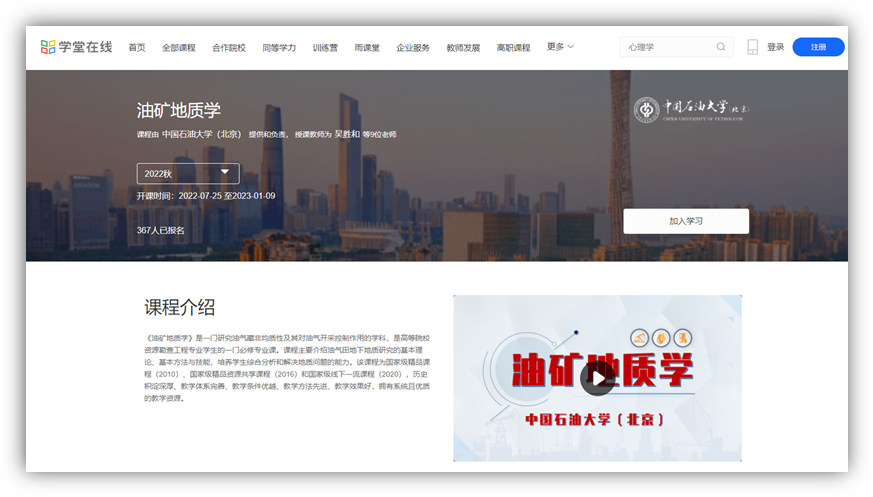Viewport: 873px width, 497px height.
Task: Open the 全部课程 menu item
Action: (x=179, y=47)
